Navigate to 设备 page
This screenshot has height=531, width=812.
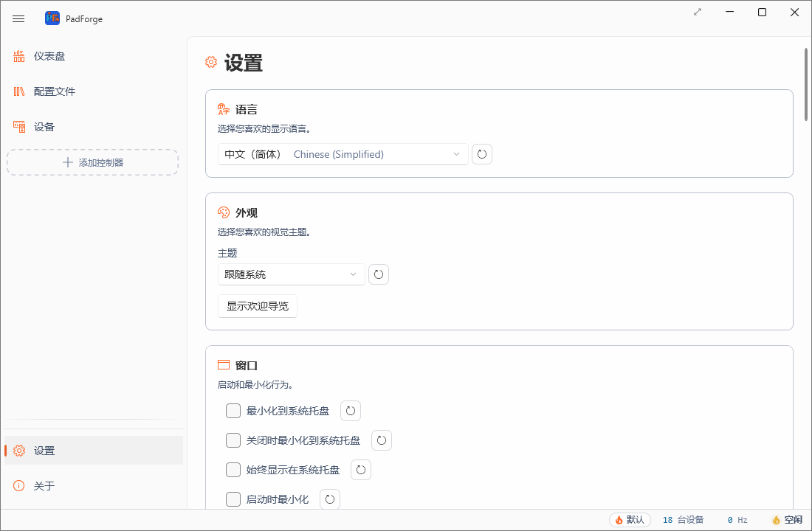click(94, 127)
